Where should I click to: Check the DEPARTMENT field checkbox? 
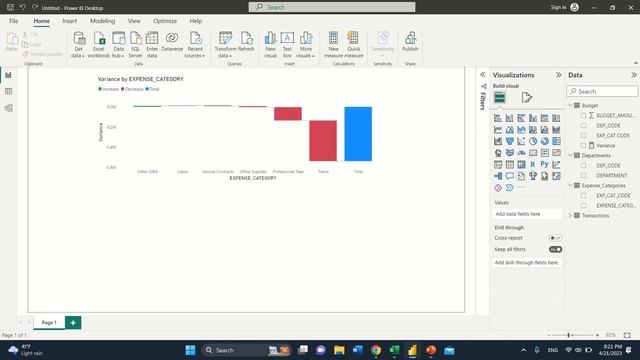click(x=583, y=176)
